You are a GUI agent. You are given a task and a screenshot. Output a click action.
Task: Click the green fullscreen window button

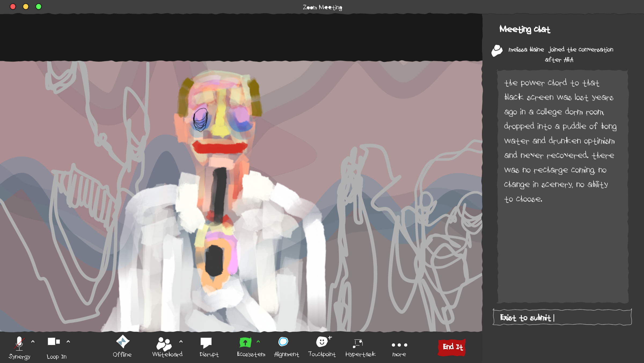(39, 7)
